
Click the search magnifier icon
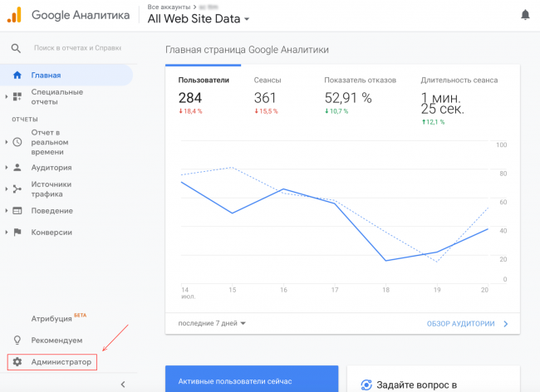pos(16,48)
